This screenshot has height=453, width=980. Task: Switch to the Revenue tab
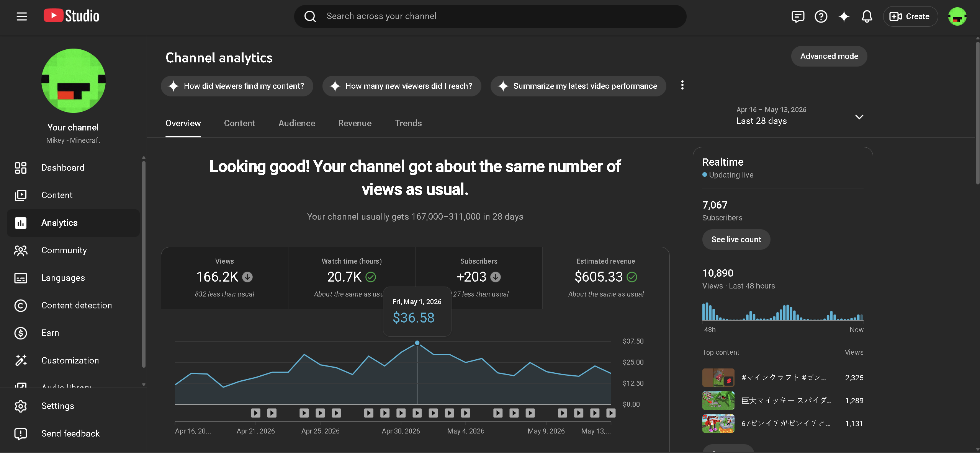(x=355, y=123)
